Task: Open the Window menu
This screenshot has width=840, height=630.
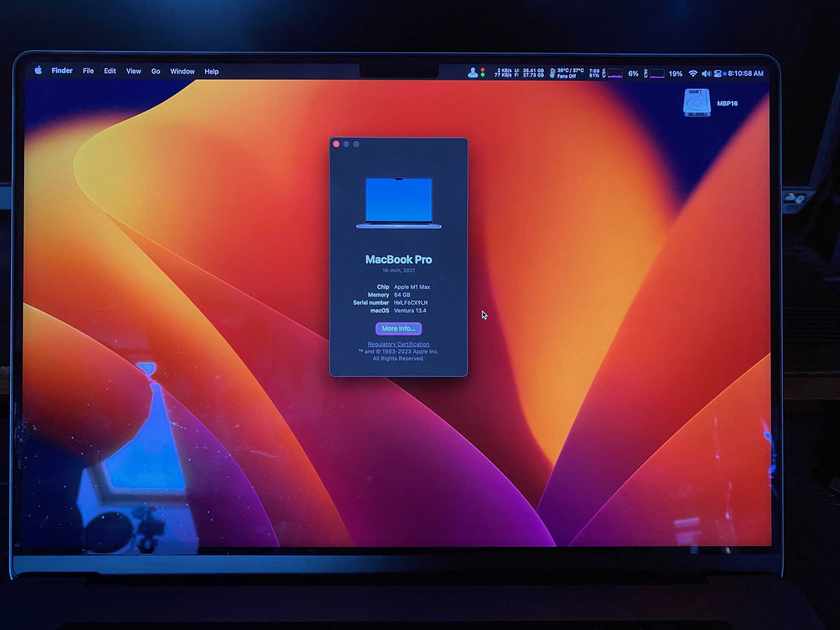Action: click(x=182, y=71)
